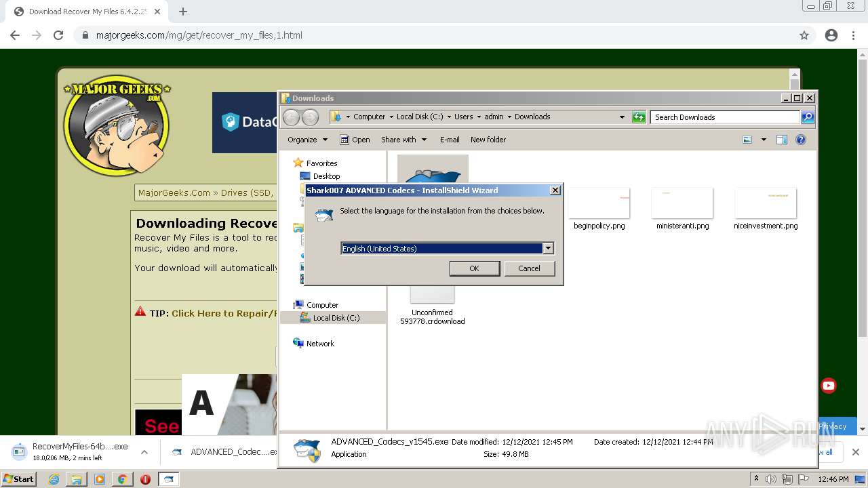Open a new Chrome tab with plus
The height and width of the screenshot is (488, 868).
point(182,12)
